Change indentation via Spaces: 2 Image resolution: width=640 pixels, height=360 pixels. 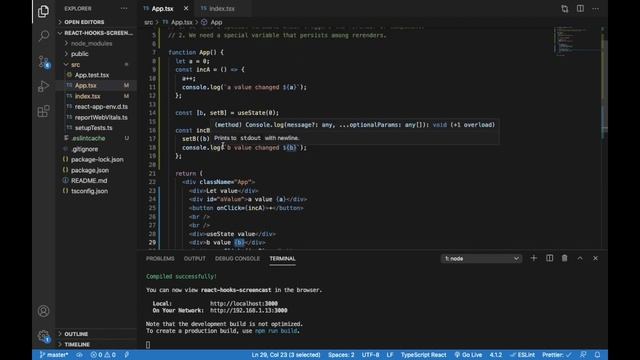[x=341, y=355]
